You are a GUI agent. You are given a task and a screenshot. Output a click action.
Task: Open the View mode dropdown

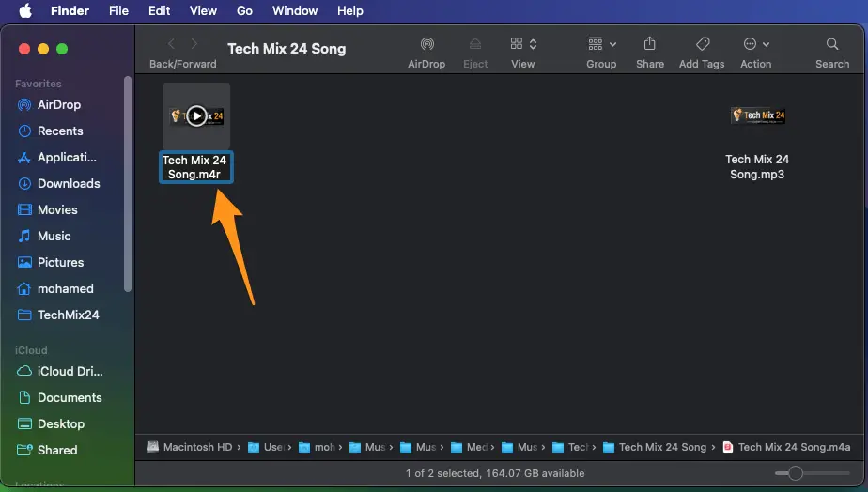point(522,44)
